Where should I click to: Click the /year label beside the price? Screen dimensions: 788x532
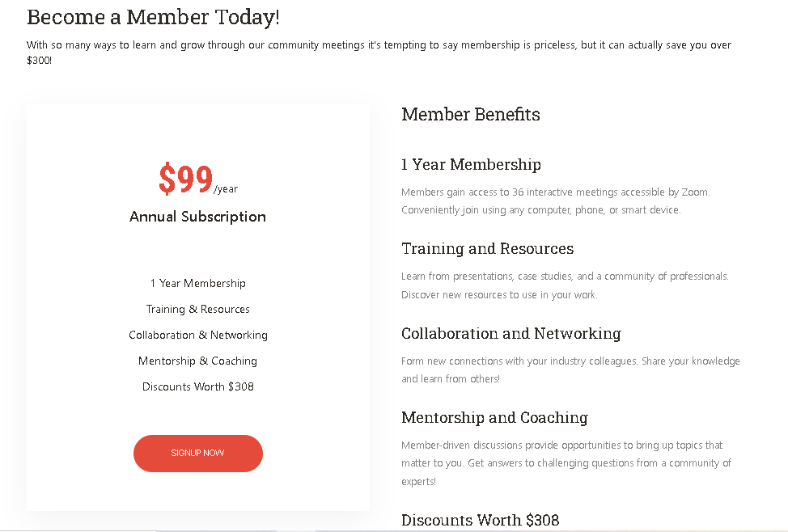coord(226,189)
